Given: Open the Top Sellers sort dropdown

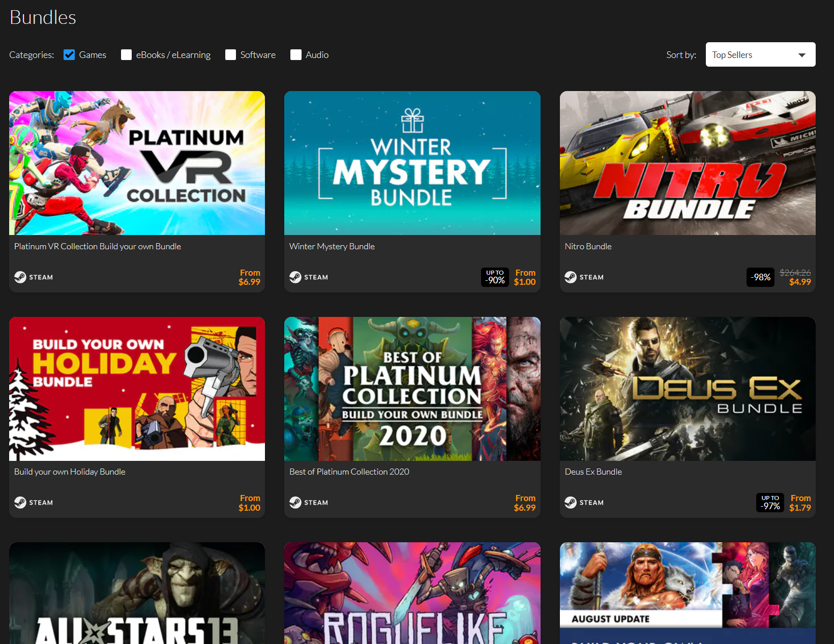Looking at the screenshot, I should tap(760, 54).
